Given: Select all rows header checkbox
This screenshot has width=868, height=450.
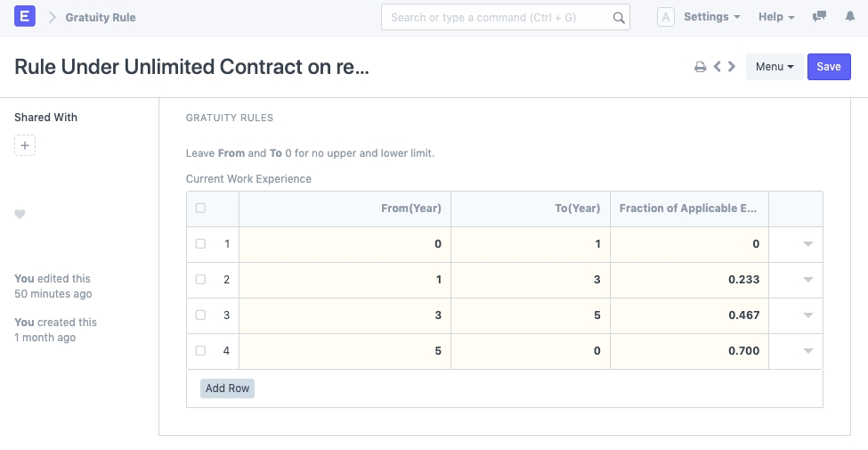Looking at the screenshot, I should tap(200, 209).
